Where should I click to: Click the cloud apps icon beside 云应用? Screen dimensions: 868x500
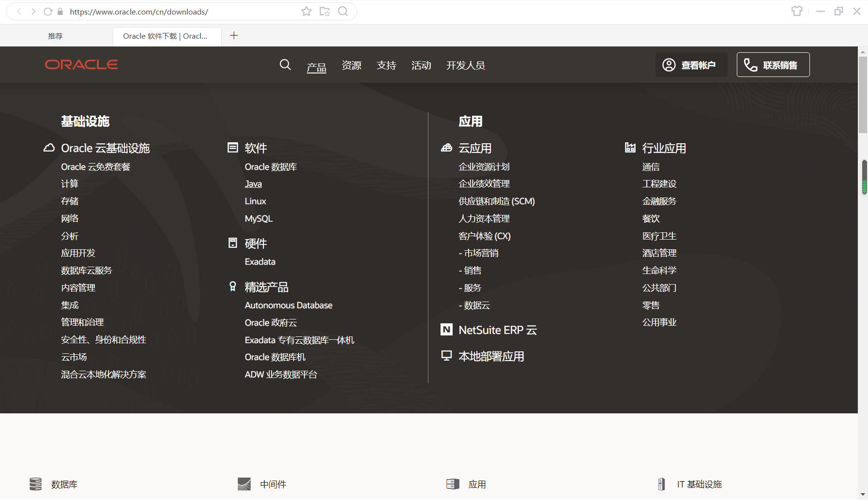click(446, 148)
